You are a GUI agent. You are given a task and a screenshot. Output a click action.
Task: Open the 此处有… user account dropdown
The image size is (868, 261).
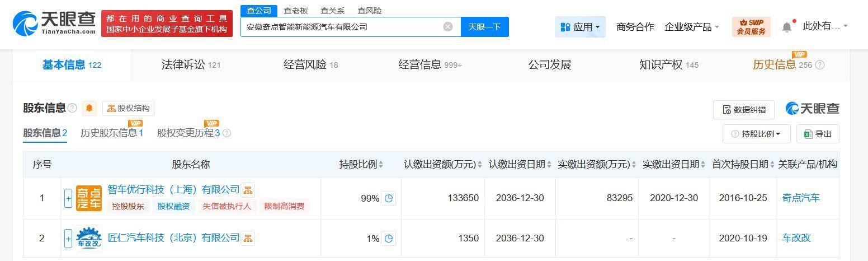click(x=825, y=26)
